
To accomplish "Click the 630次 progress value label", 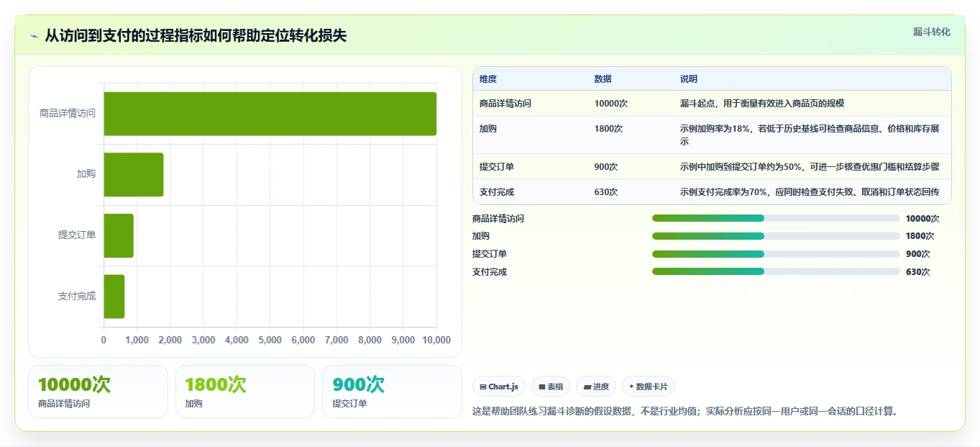I will (x=918, y=272).
